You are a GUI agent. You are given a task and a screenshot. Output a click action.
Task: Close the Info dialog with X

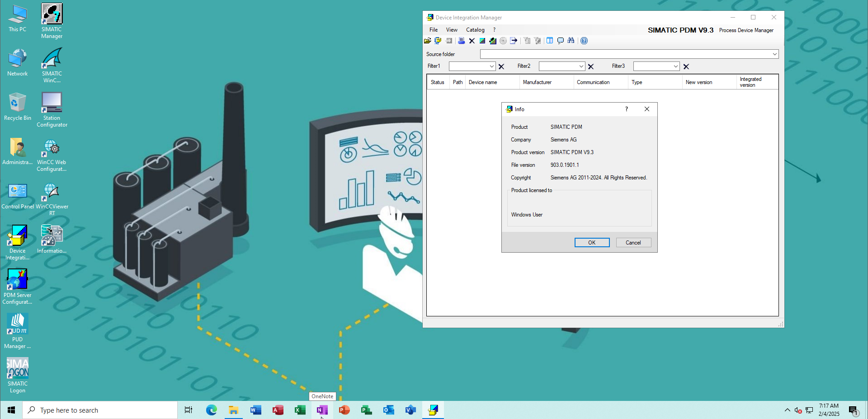point(647,109)
